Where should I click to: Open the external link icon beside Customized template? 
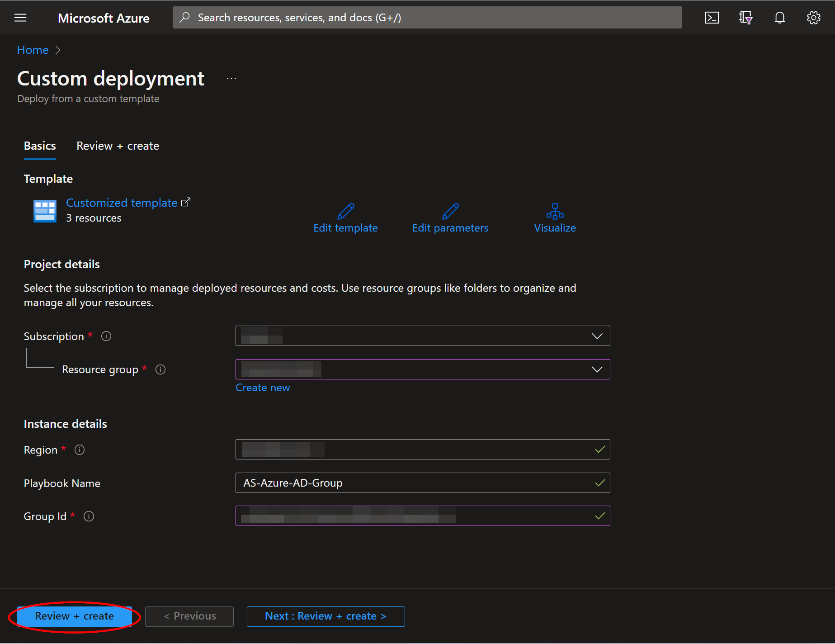186,202
